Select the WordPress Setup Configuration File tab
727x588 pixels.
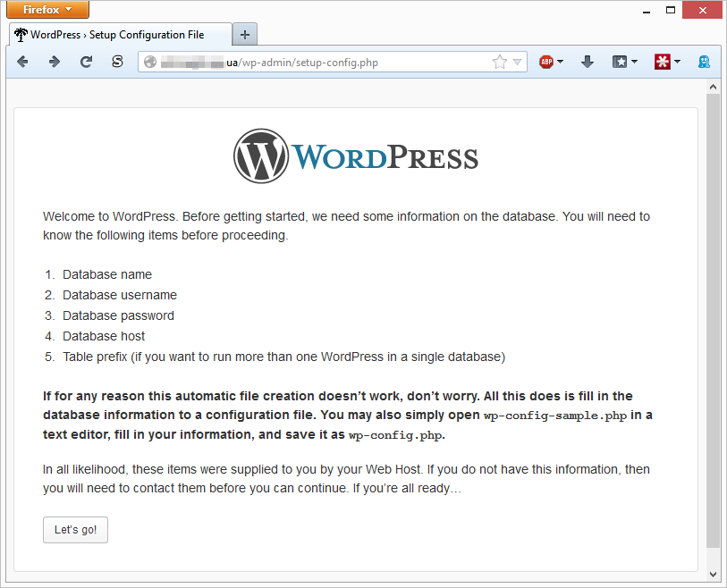(121, 35)
